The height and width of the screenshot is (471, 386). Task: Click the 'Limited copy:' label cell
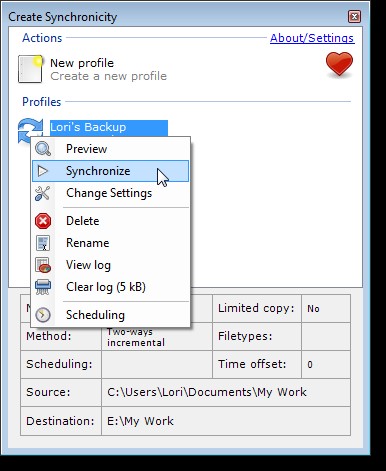point(257,308)
